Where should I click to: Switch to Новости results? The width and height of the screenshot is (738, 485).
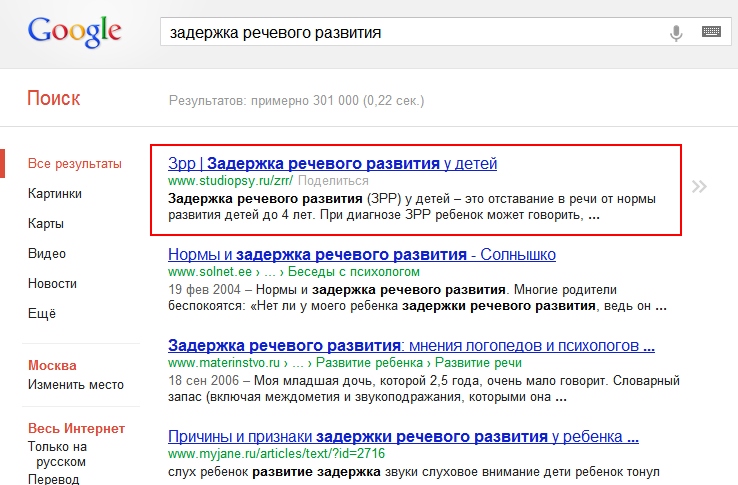pyautogui.click(x=52, y=283)
